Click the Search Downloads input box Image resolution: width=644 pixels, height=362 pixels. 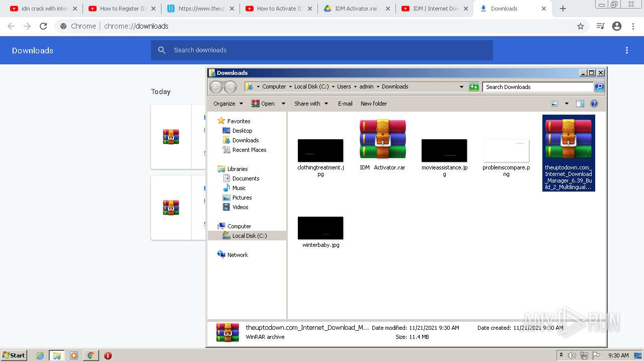[x=538, y=87]
